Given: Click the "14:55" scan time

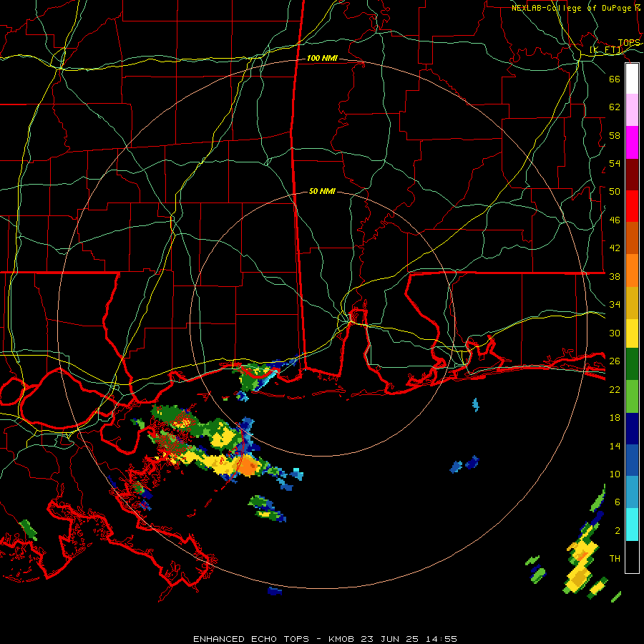Looking at the screenshot, I should tap(441, 639).
